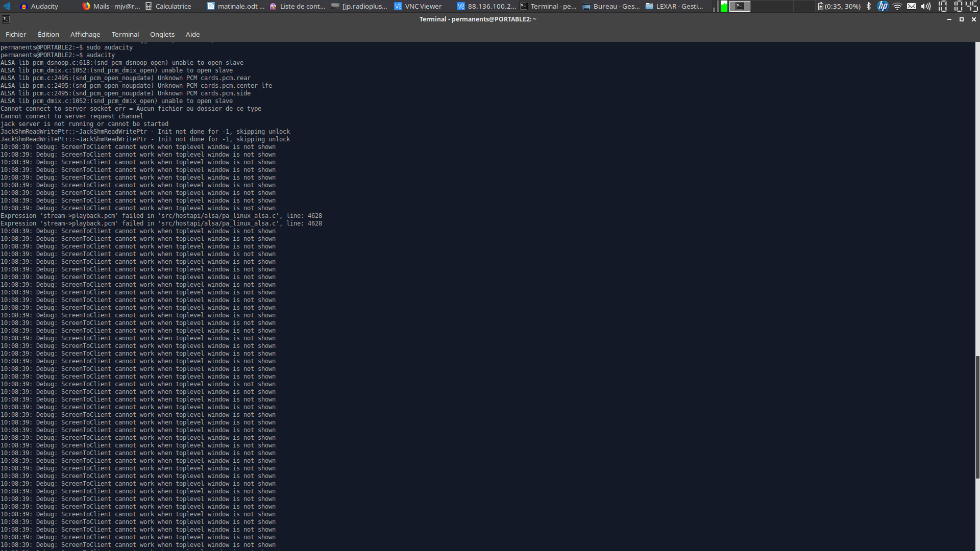Click terminal icon in window title bar
This screenshot has width=980, height=551.
[6, 19]
